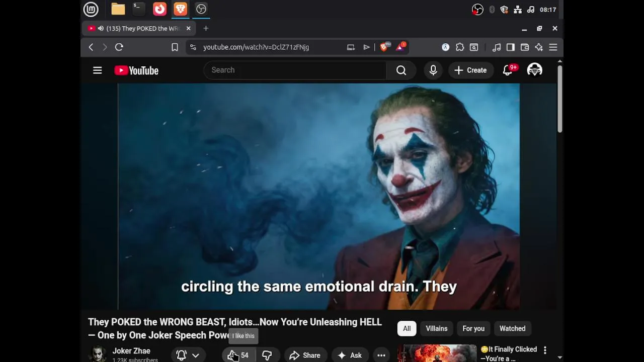644x362 pixels.
Task: Add video to Brave playlist icon
Action: [366, 47]
